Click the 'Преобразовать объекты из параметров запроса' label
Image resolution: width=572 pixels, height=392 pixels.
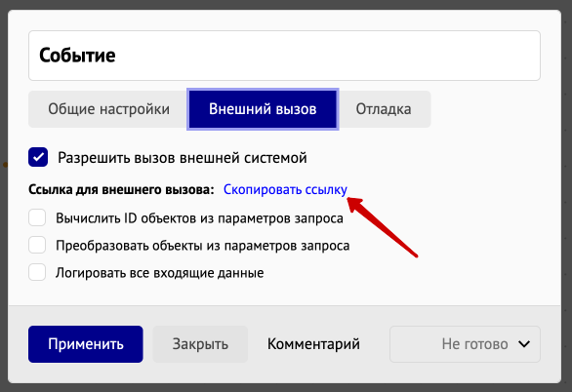click(x=203, y=246)
